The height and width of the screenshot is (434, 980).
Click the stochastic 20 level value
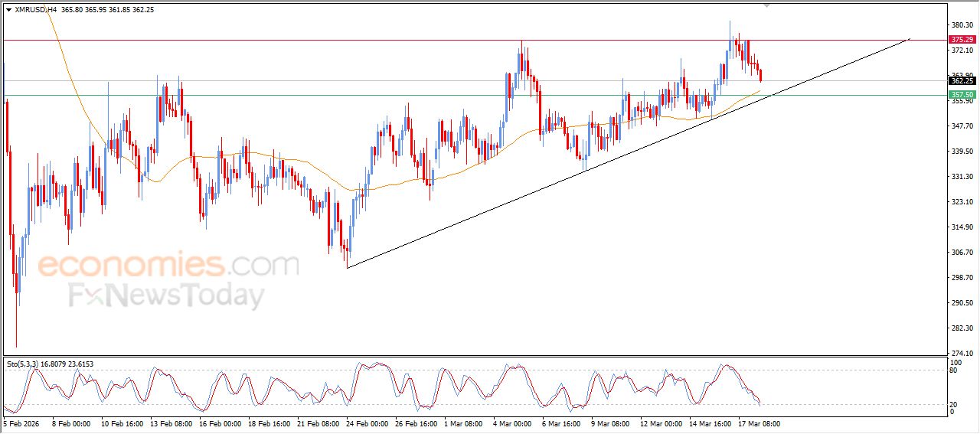954,403
